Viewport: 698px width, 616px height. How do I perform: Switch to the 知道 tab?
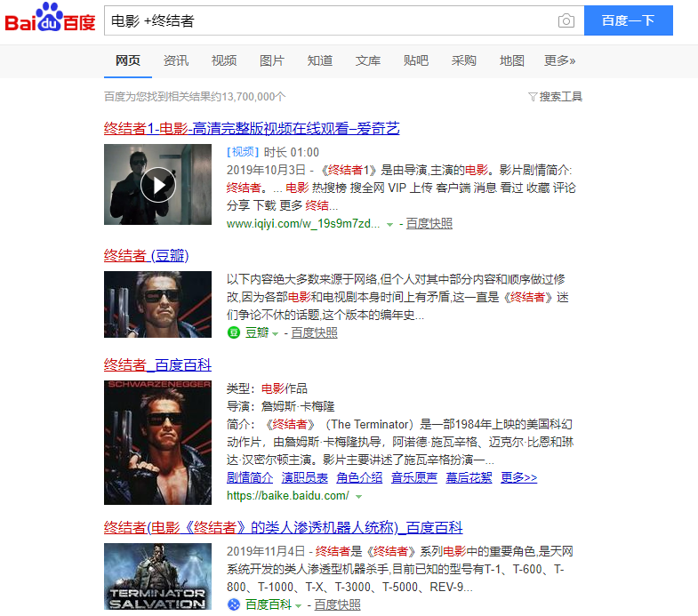click(x=320, y=60)
